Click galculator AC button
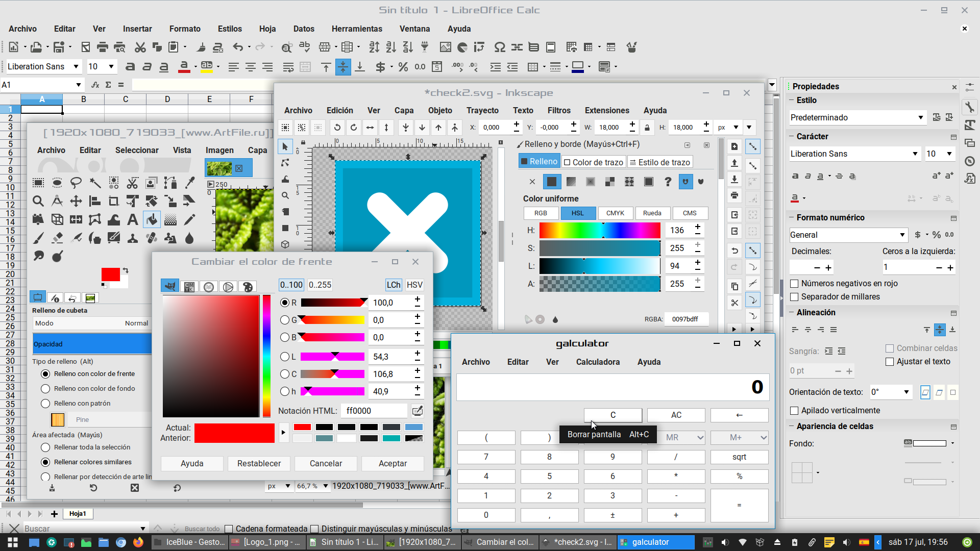The width and height of the screenshot is (980, 551). (x=676, y=415)
